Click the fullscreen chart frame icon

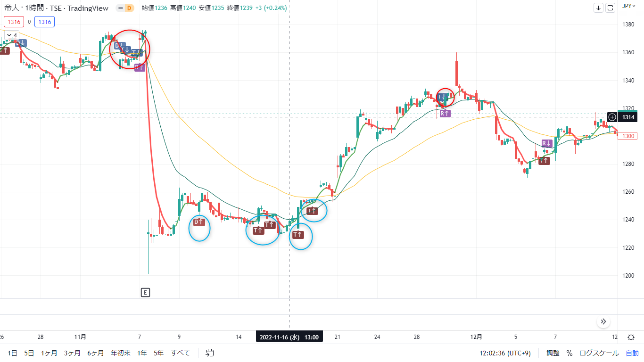pos(610,8)
